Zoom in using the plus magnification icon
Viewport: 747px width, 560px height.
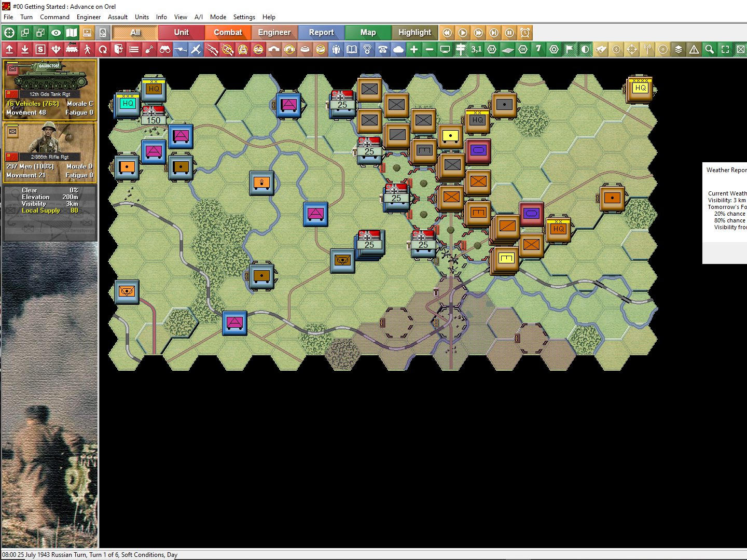point(413,50)
